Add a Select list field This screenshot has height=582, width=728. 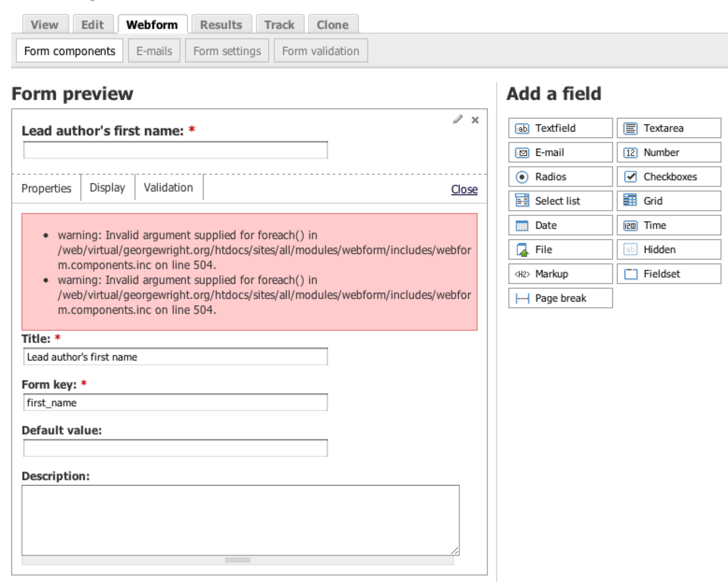560,201
